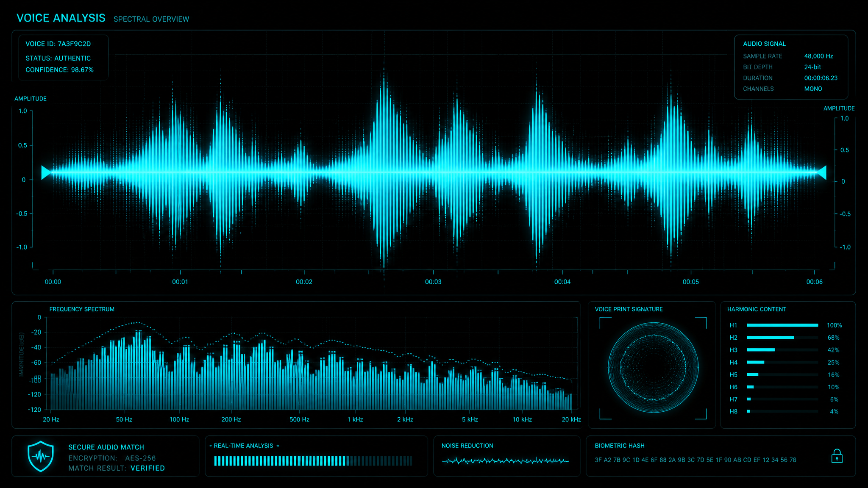Click the noise reduction waveform line
This screenshot has width=868, height=488.
pyautogui.click(x=505, y=460)
